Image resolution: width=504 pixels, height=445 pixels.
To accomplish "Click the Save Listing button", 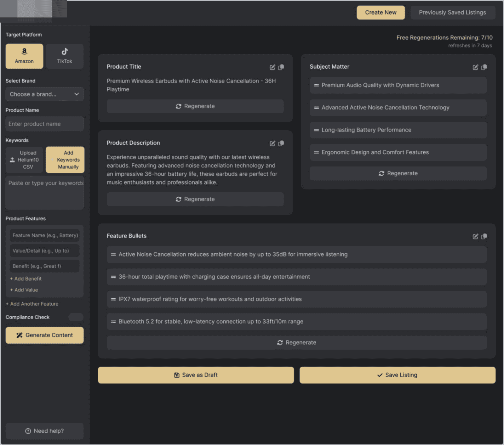I will pos(397,375).
